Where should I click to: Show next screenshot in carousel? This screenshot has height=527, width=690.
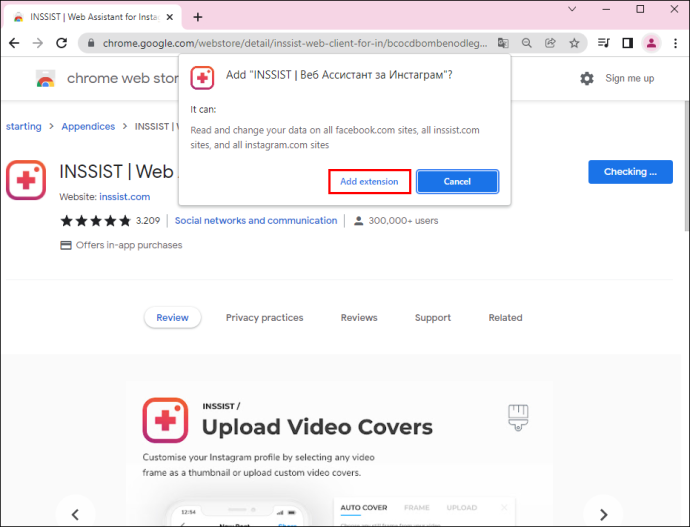pos(603,514)
